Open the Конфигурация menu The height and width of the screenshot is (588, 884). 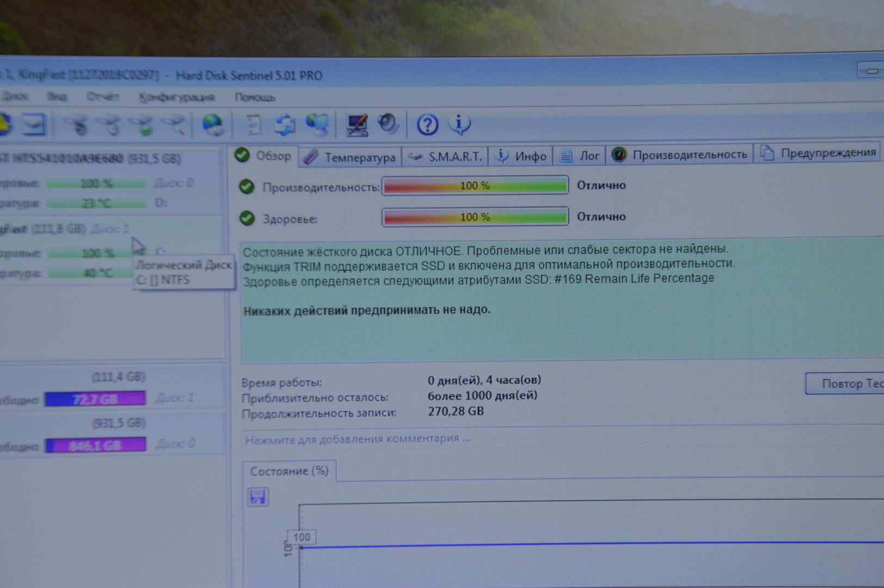(176, 97)
